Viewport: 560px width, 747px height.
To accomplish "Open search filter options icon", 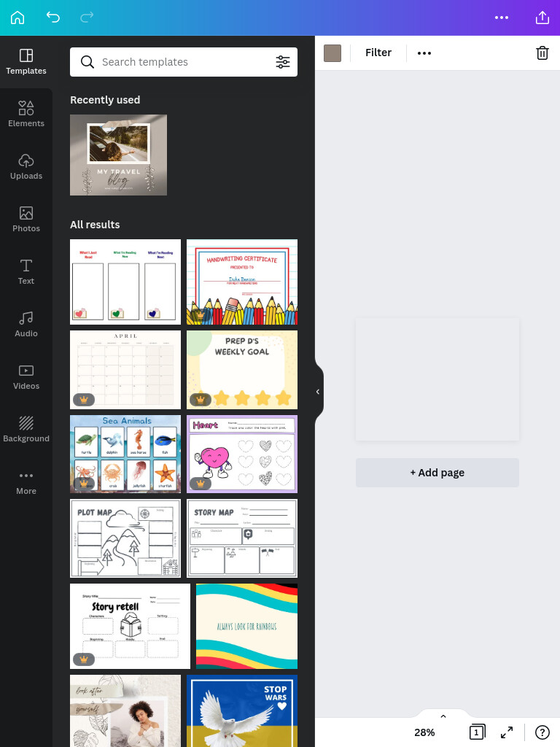I will coord(283,62).
